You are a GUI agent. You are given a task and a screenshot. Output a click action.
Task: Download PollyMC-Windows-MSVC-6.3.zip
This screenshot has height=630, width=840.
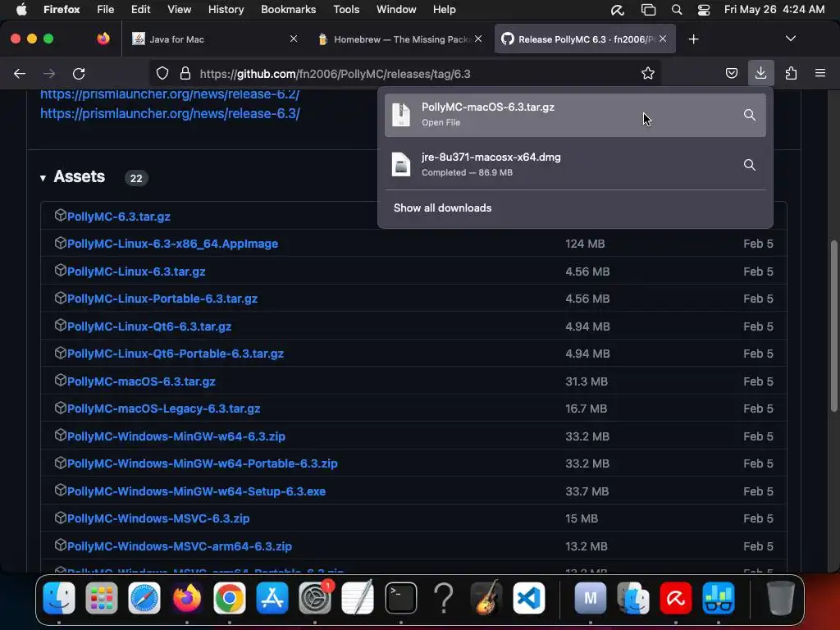[158, 519]
